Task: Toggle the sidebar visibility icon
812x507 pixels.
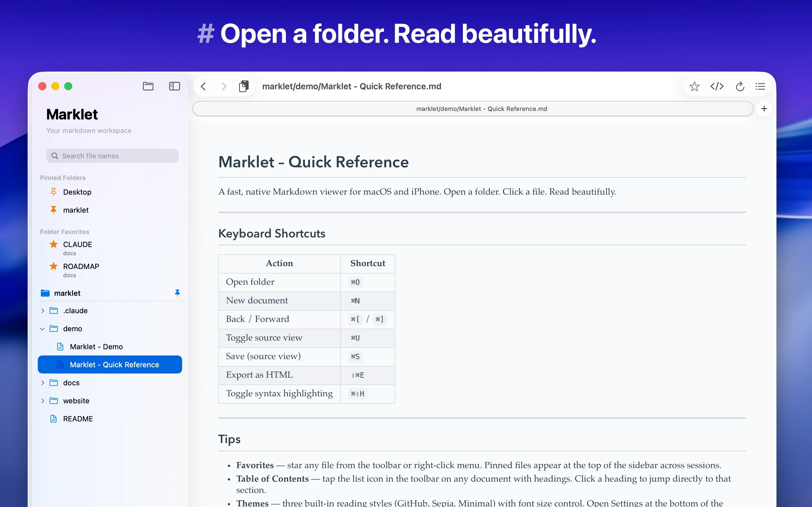Action: 174,86
